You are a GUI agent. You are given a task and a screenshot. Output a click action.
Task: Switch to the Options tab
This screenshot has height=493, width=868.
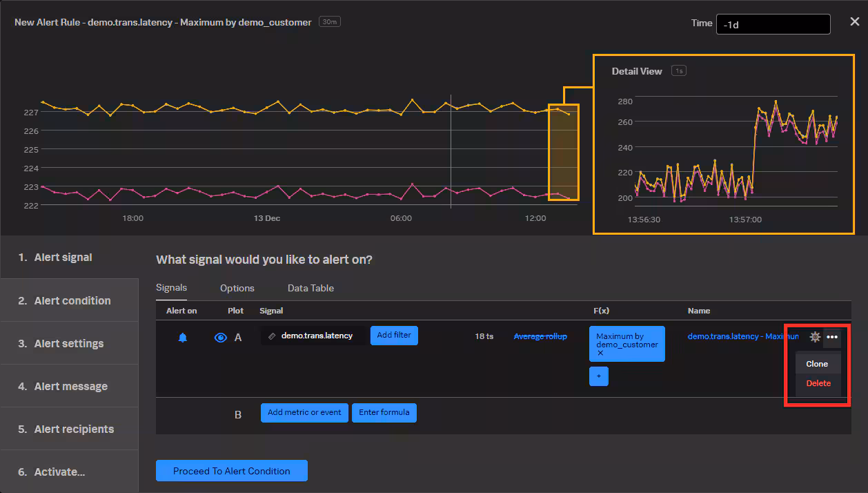237,288
